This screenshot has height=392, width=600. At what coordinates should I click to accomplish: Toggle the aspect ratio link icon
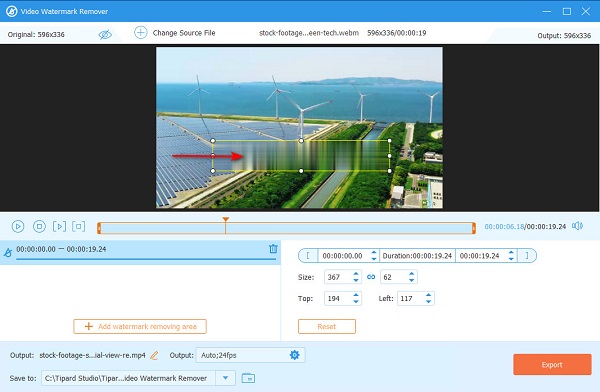pos(371,277)
